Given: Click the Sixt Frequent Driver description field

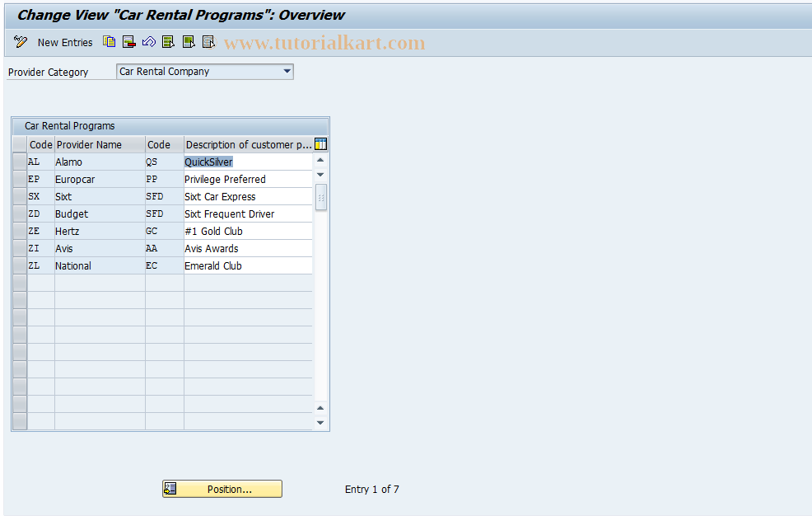Looking at the screenshot, I should 248,214.
